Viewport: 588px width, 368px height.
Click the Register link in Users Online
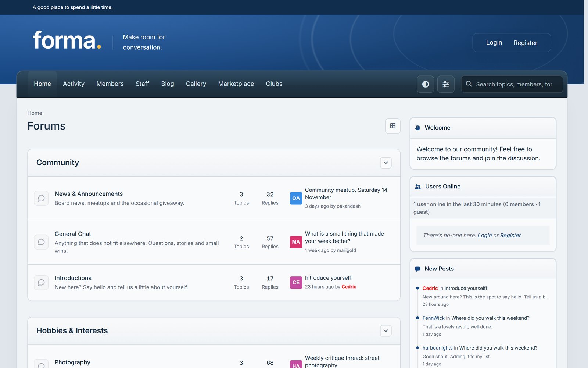coord(510,235)
